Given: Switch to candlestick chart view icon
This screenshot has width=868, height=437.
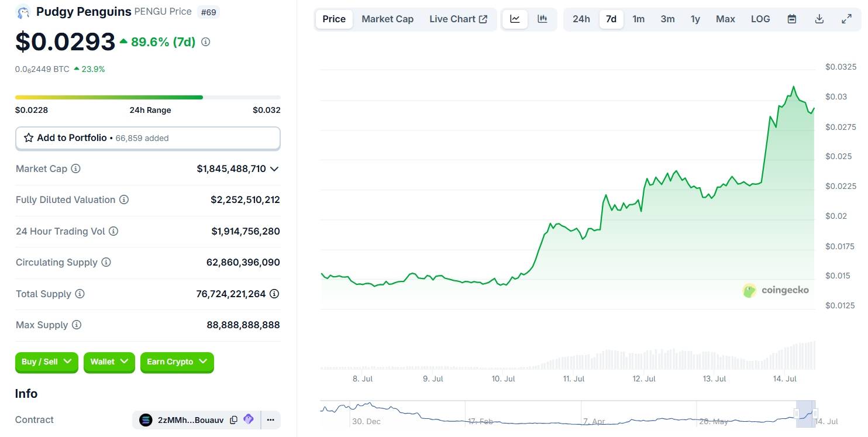Looking at the screenshot, I should click(x=542, y=19).
